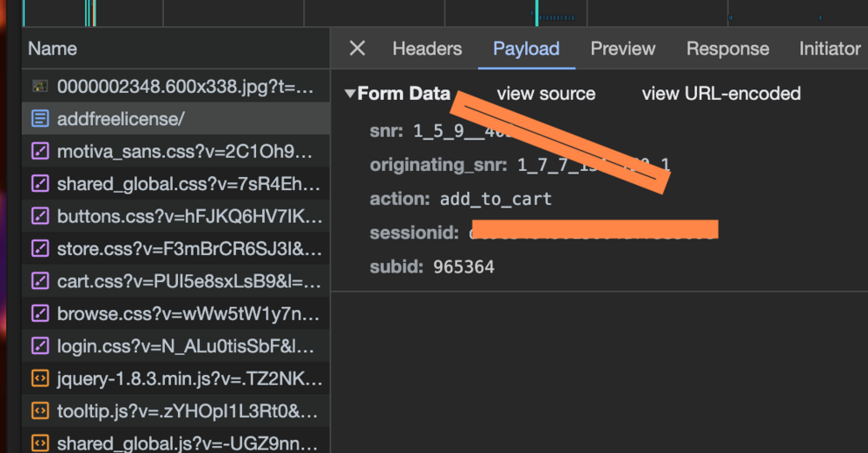Click the stylesheet icon next to store.css

[40, 249]
